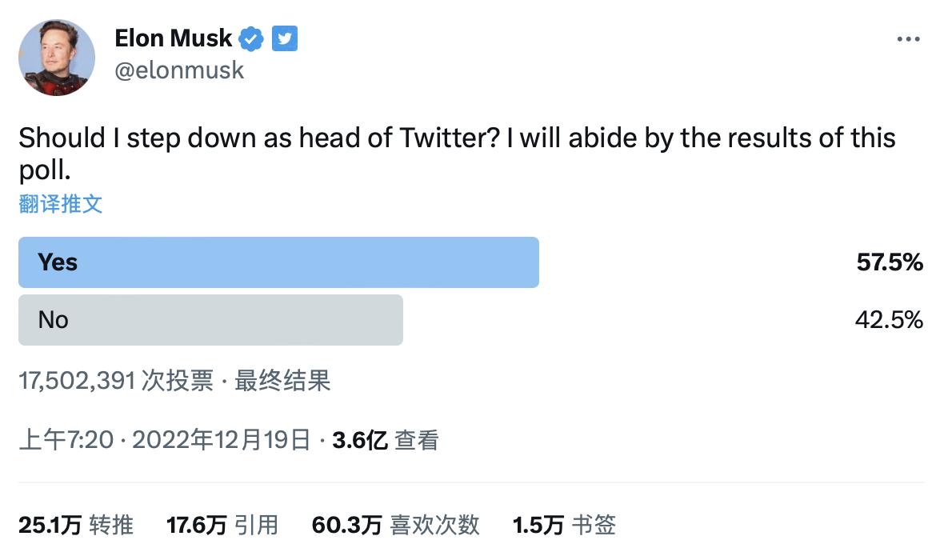The width and height of the screenshot is (944, 560).
Task: Show the 25.1万 转推 retweets list
Action: pos(76,525)
